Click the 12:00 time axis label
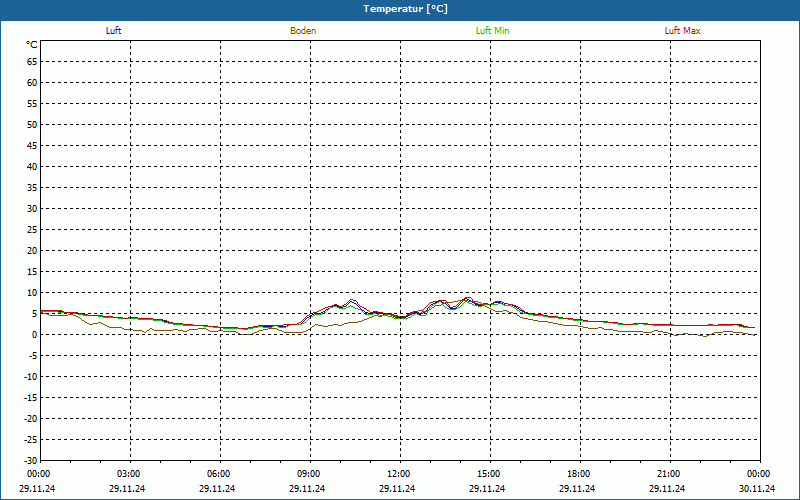This screenshot has width=800, height=500. pyautogui.click(x=397, y=474)
